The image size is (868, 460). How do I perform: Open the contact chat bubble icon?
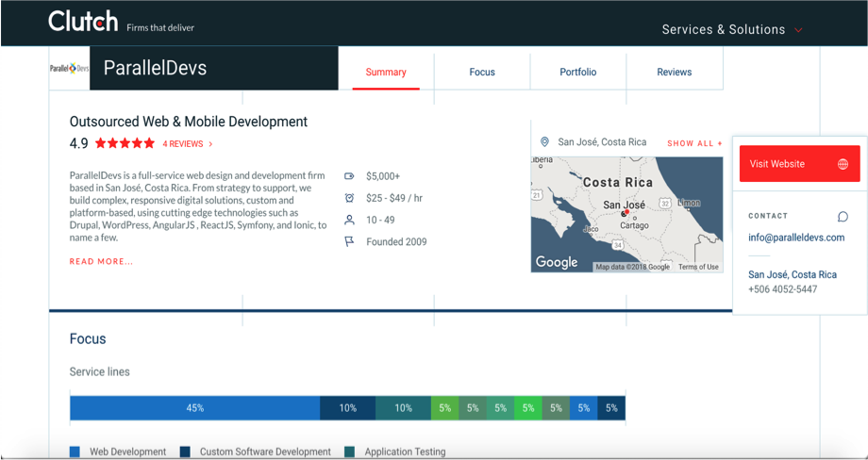point(843,216)
